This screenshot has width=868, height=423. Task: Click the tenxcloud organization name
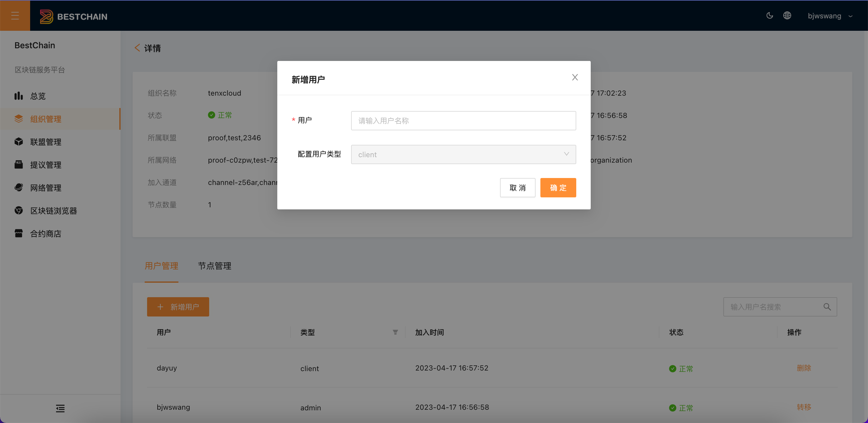225,93
